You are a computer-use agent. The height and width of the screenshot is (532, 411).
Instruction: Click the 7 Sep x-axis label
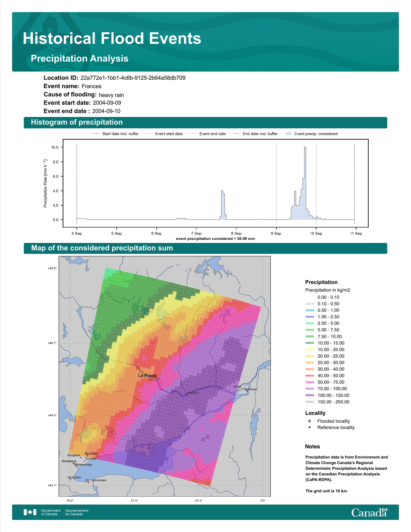(196, 233)
